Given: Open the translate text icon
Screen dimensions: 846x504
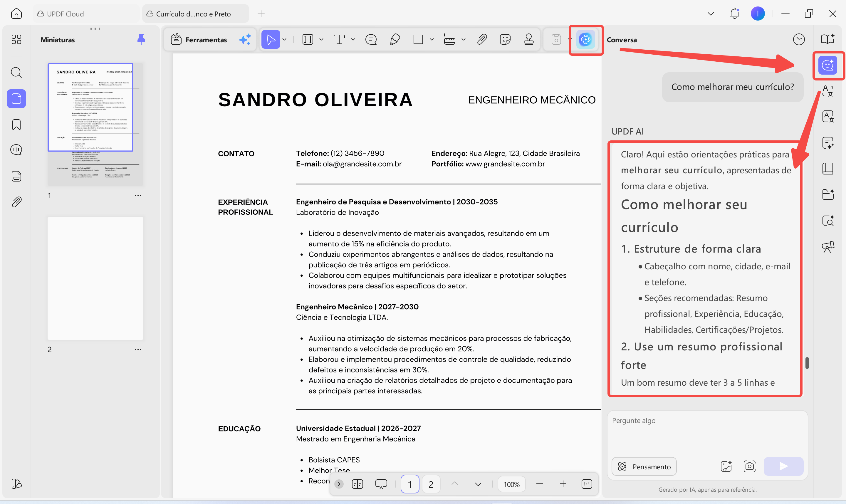Looking at the screenshot, I should (828, 91).
